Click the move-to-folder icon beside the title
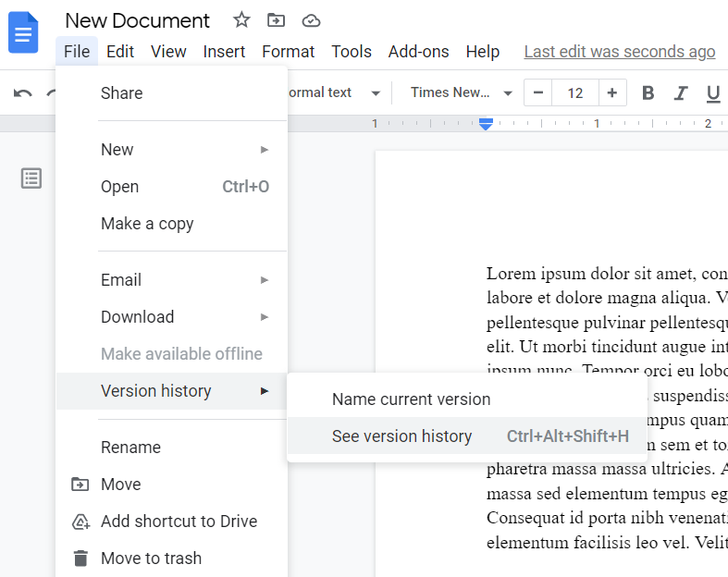 click(277, 20)
